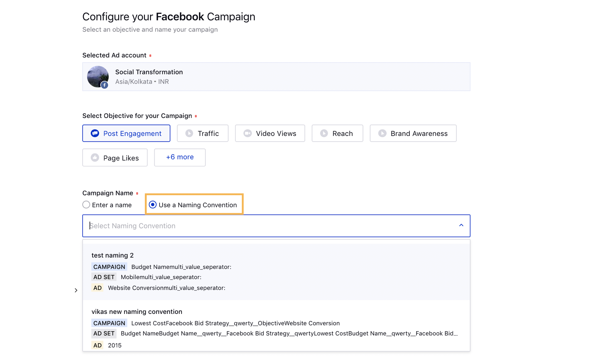Click the Social Transformation account avatar
This screenshot has height=364, width=607.
(x=98, y=77)
